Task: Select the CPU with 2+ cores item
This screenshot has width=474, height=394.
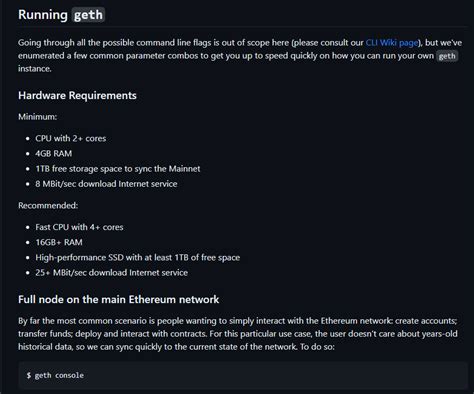Action: click(71, 138)
